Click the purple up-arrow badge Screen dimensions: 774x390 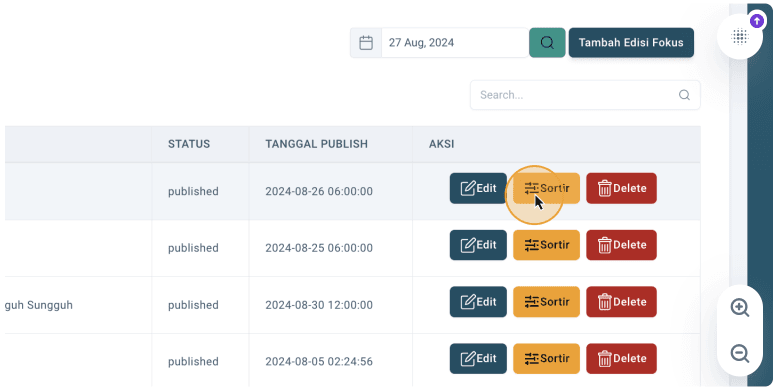pos(757,21)
